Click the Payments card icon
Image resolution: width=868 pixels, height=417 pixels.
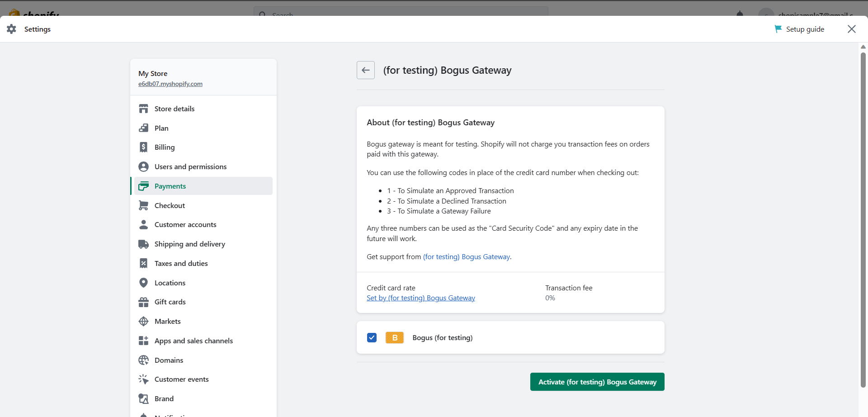[143, 186]
